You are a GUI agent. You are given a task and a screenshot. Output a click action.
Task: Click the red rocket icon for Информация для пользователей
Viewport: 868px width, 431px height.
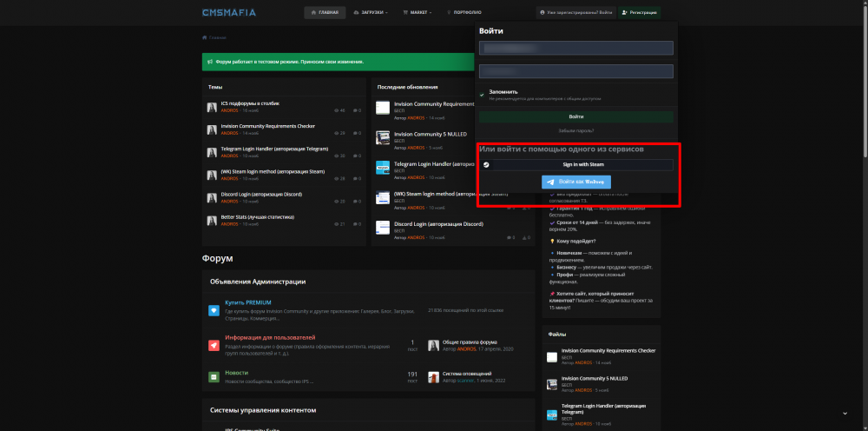point(214,345)
